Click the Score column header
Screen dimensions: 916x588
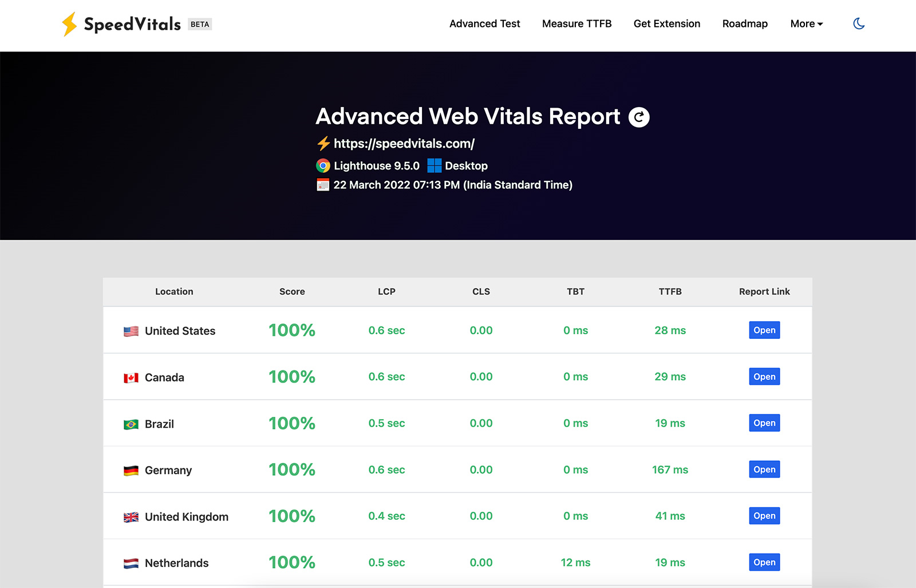292,291
